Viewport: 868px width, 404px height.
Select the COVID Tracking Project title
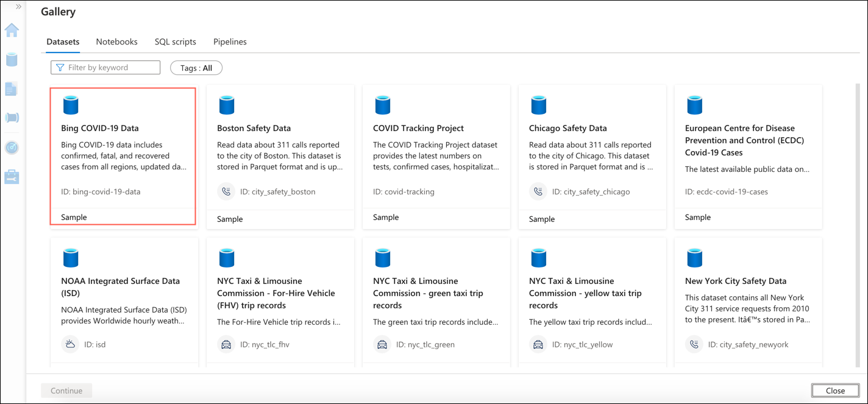[x=419, y=129]
